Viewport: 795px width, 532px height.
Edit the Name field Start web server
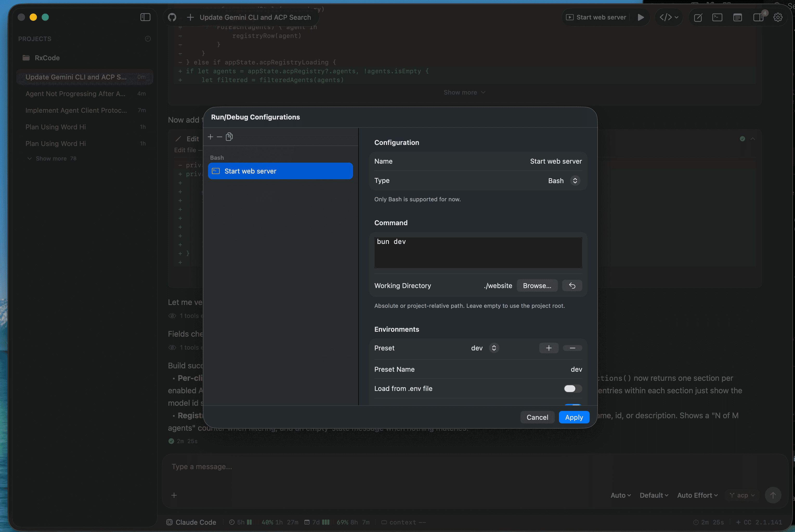[556, 161]
